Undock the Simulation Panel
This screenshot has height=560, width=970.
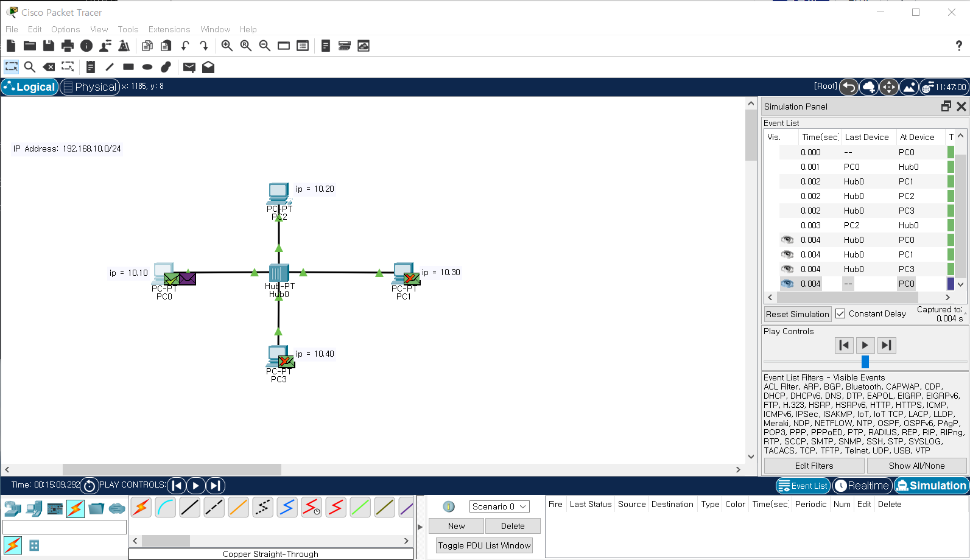click(946, 106)
